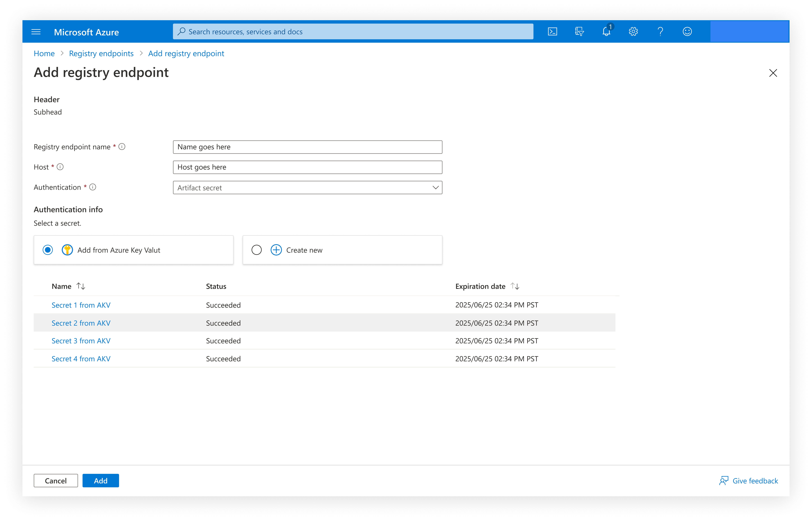Image resolution: width=812 pixels, height=521 pixels.
Task: Select the Create new radio button
Action: click(x=256, y=250)
